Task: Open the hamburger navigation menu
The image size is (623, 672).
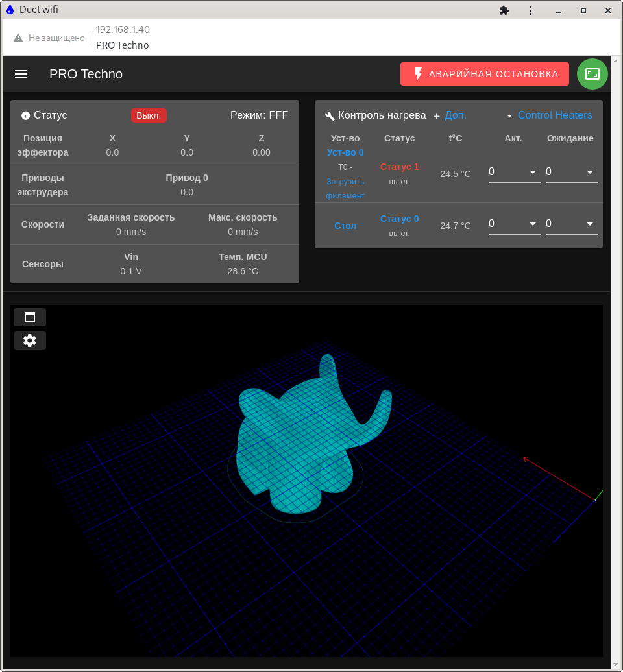Action: (x=21, y=74)
